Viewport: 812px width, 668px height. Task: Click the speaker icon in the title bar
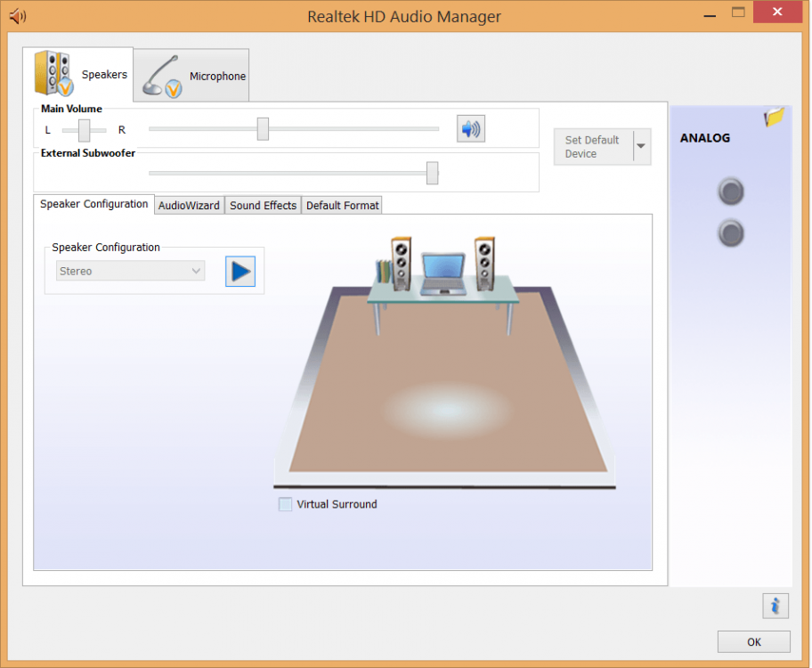tap(18, 16)
